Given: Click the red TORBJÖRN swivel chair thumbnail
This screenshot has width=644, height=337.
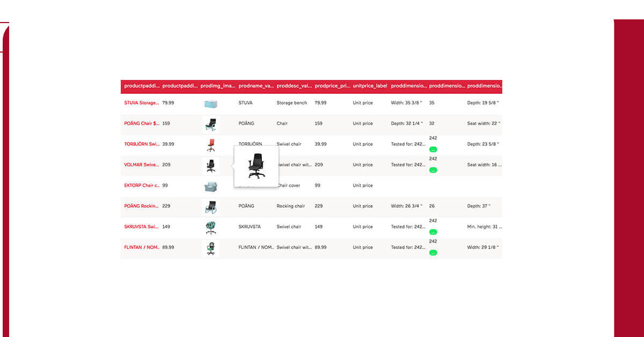Looking at the screenshot, I should [210, 144].
